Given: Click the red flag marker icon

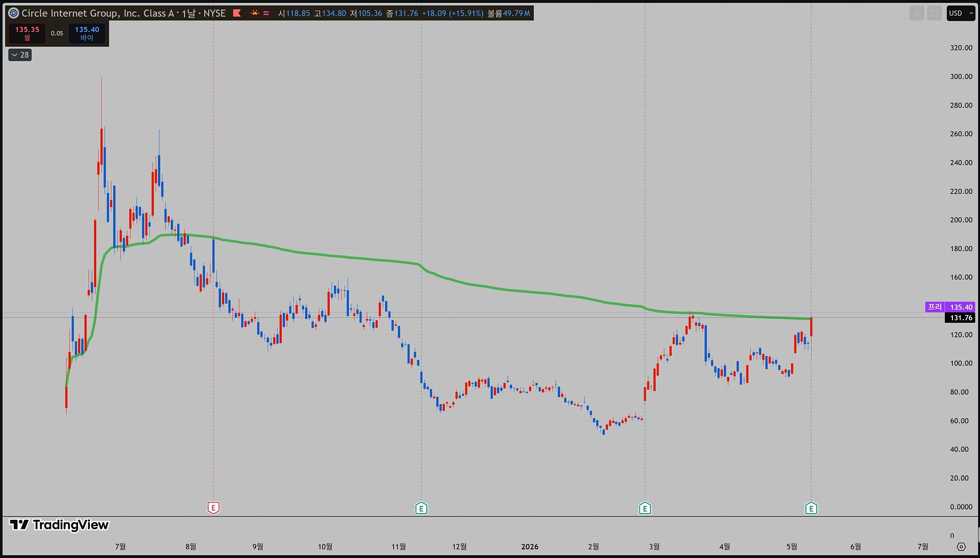Looking at the screenshot, I should pyautogui.click(x=237, y=13).
